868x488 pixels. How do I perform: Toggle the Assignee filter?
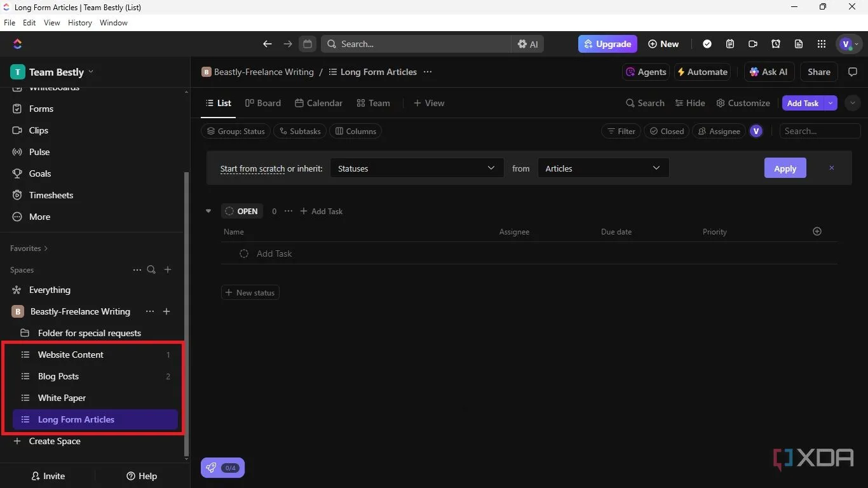(719, 131)
